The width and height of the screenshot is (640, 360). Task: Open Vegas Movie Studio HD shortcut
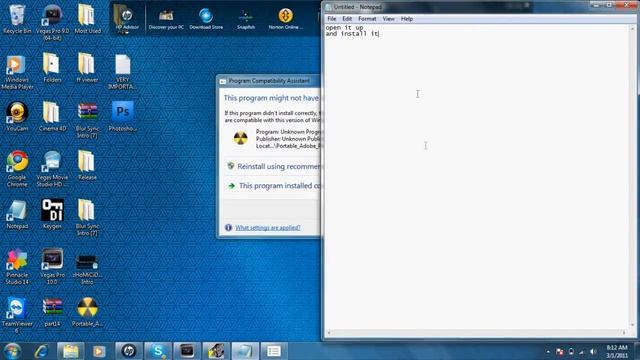(52, 169)
